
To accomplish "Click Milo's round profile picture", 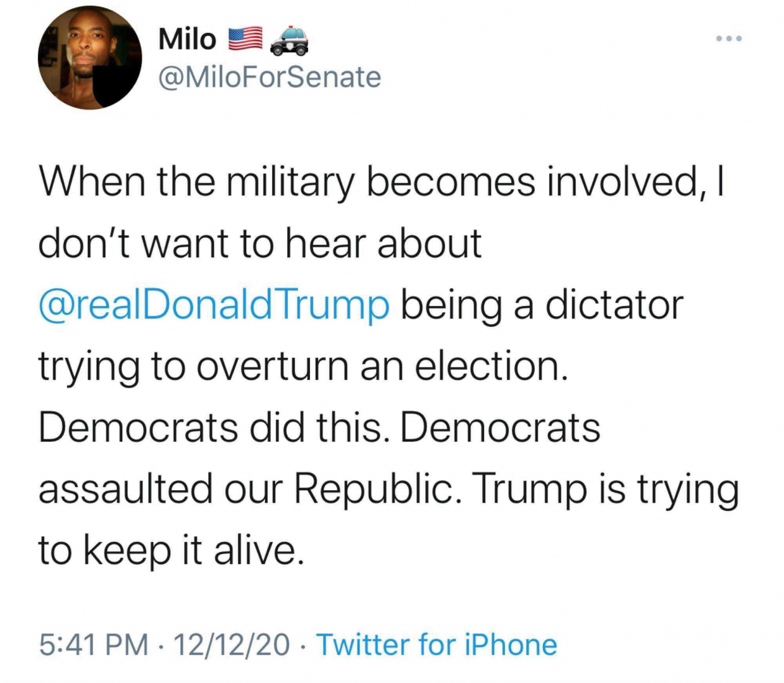I will (x=90, y=58).
